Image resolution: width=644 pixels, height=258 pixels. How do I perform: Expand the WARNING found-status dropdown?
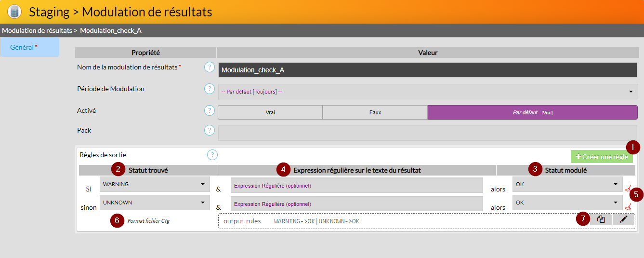coord(155,184)
